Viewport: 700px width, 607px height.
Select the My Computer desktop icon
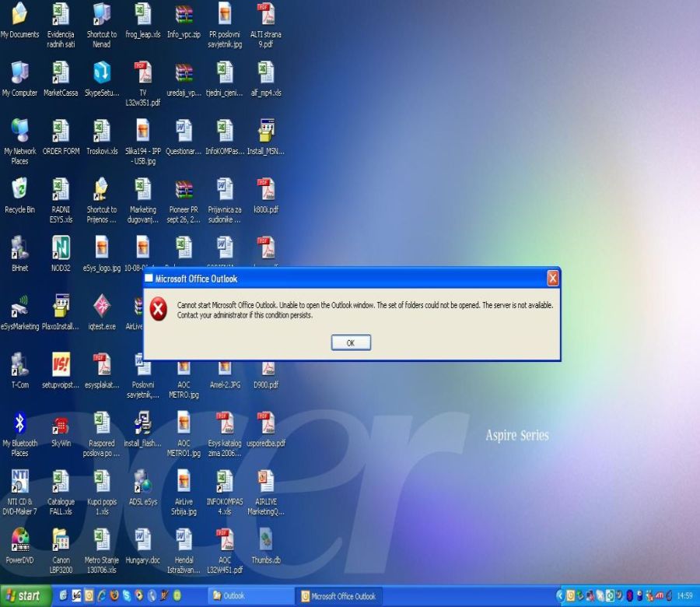coord(19,79)
